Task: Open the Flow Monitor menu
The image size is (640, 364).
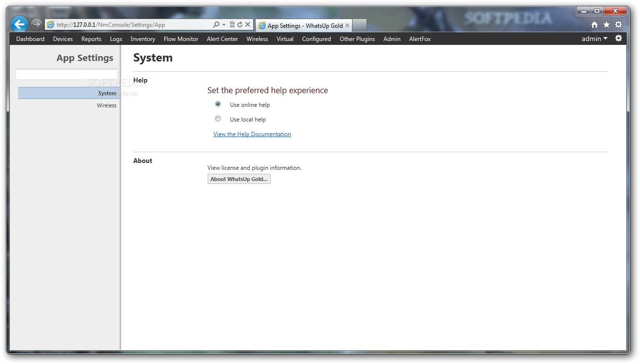Action: (181, 39)
